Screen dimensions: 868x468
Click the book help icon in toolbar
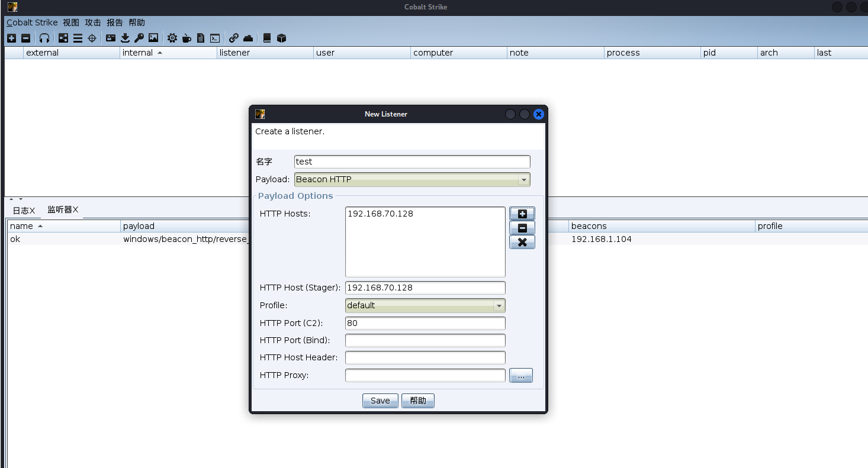pyautogui.click(x=267, y=38)
